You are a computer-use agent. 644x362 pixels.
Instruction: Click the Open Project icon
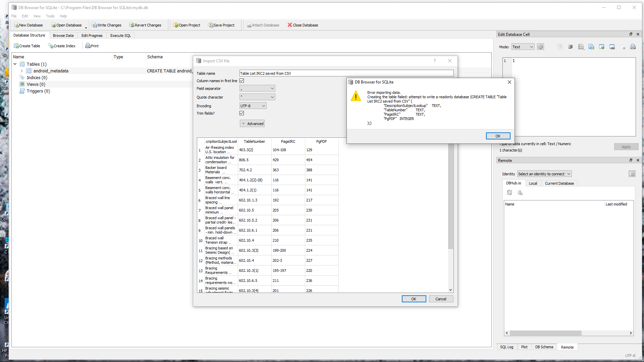click(175, 25)
